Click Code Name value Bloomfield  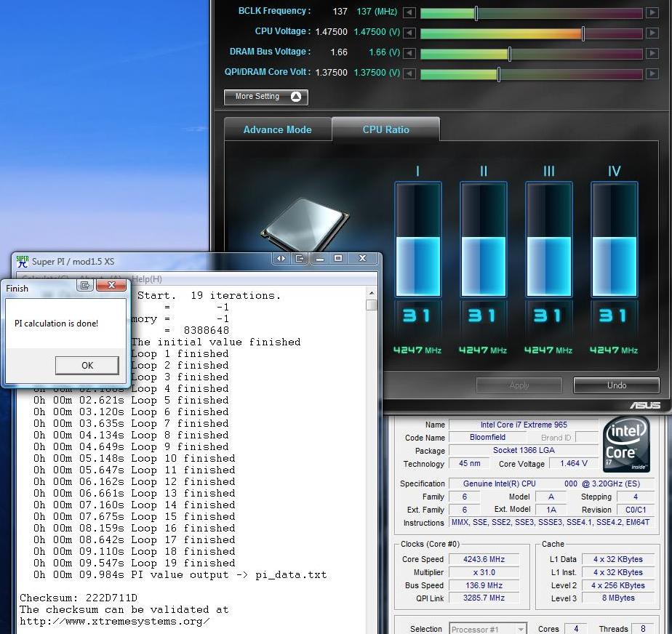coord(487,438)
